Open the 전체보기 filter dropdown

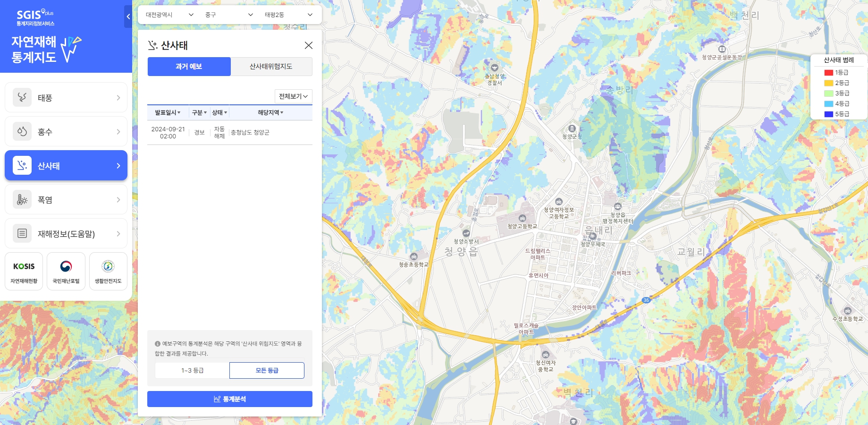293,96
